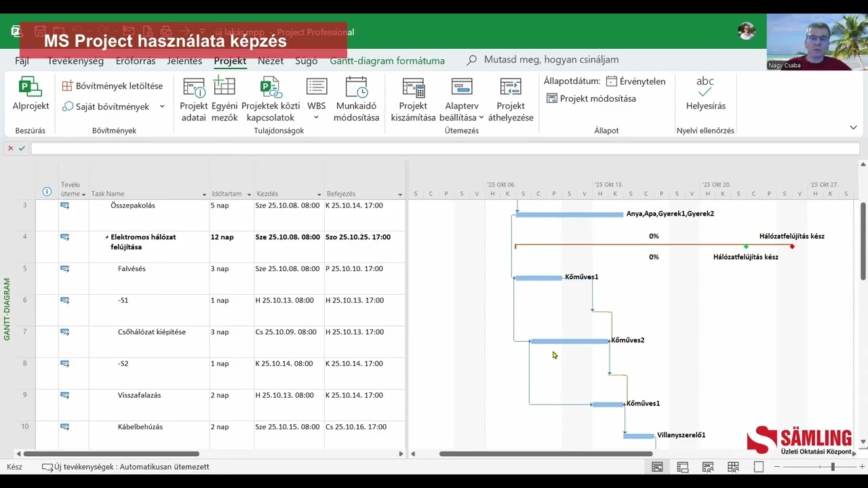Click task mode icon of Falvésés row

coord(65,269)
